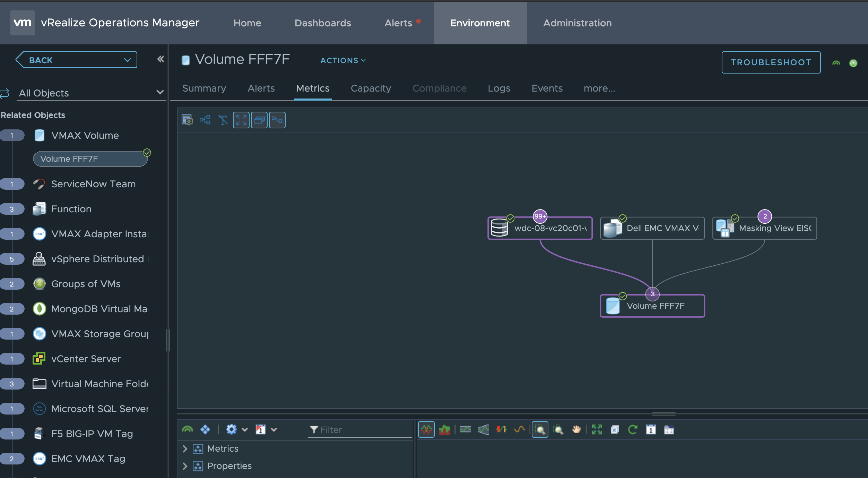
Task: Click the vCenter Server related object icon
Action: click(39, 358)
